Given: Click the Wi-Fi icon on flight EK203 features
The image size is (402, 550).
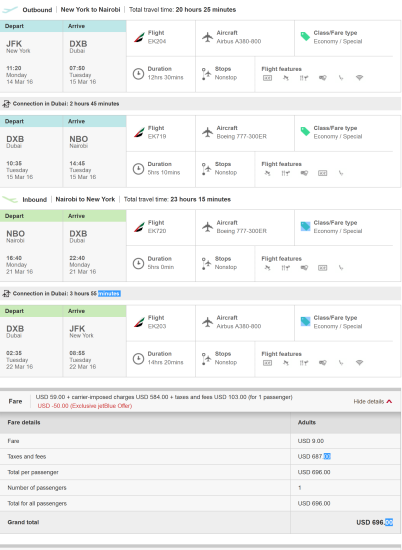Looking at the screenshot, I should click(x=359, y=363).
